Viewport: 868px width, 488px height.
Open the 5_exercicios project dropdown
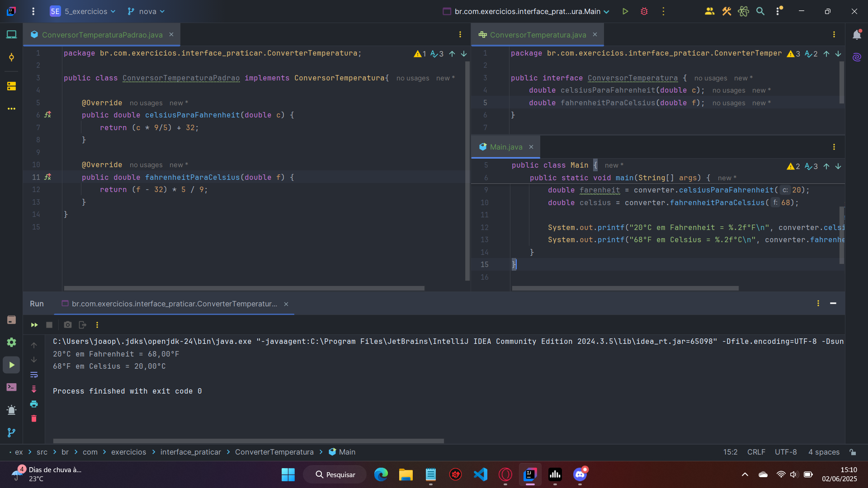click(x=83, y=11)
